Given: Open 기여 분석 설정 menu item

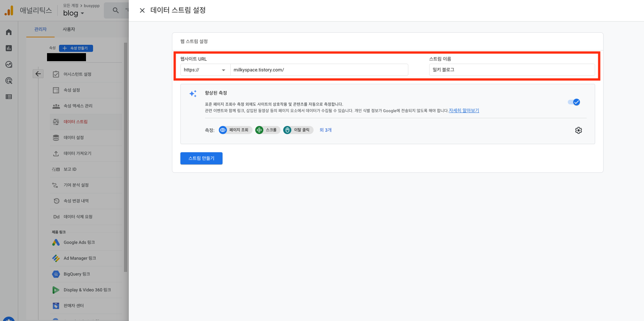Looking at the screenshot, I should coord(86,185).
